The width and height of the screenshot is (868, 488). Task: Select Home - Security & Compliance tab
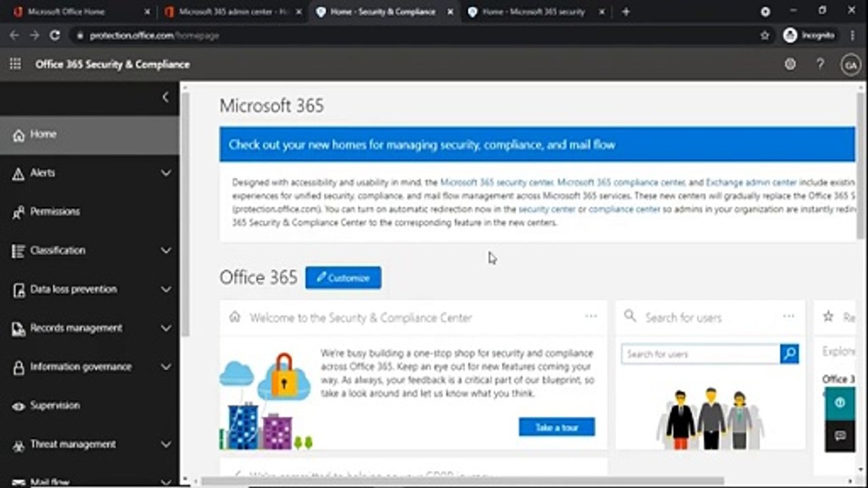[384, 12]
